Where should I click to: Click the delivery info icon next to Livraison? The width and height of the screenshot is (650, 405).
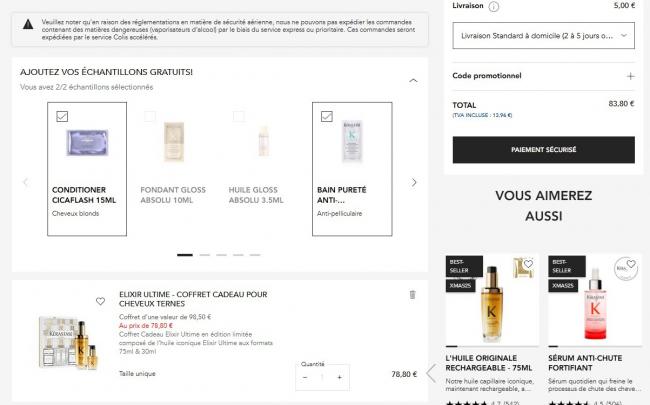point(493,7)
